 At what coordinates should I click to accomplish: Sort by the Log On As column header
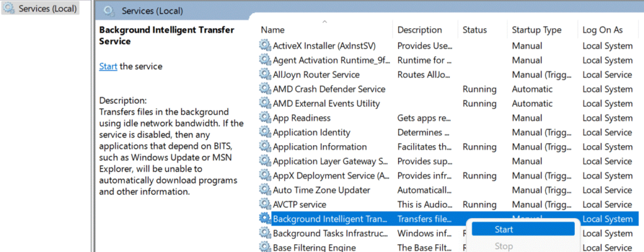tap(602, 30)
